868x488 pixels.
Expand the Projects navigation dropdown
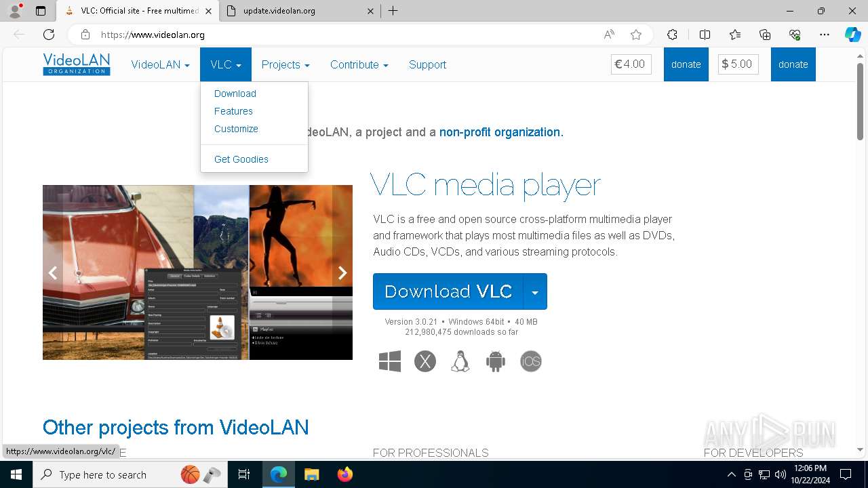point(285,64)
